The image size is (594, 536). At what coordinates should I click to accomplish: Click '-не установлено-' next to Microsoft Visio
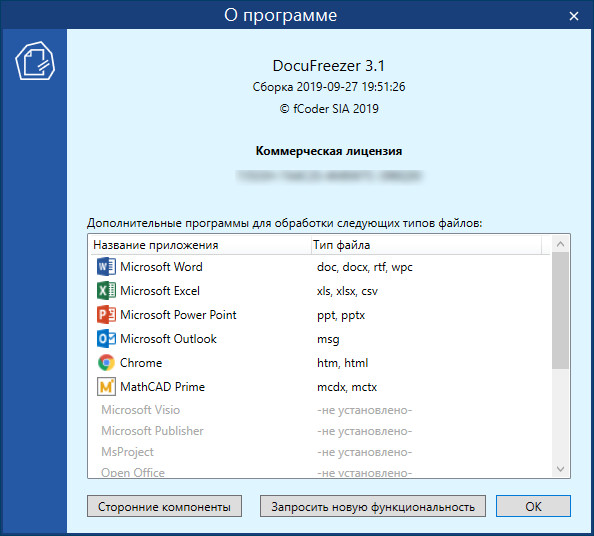pos(364,410)
